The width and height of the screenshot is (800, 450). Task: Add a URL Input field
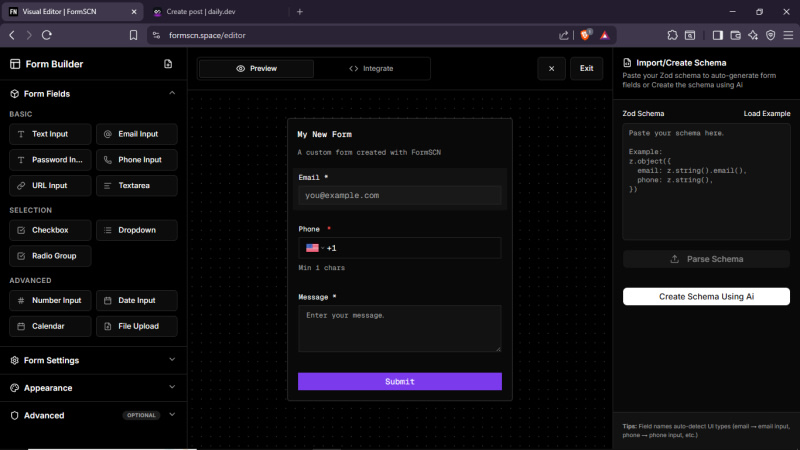point(50,186)
